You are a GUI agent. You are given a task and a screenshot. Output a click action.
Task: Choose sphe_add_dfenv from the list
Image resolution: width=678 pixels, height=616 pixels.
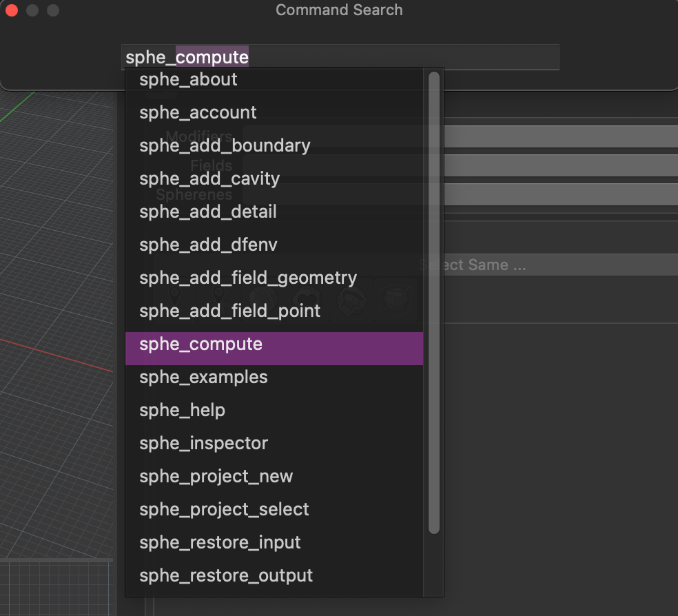[x=208, y=245]
